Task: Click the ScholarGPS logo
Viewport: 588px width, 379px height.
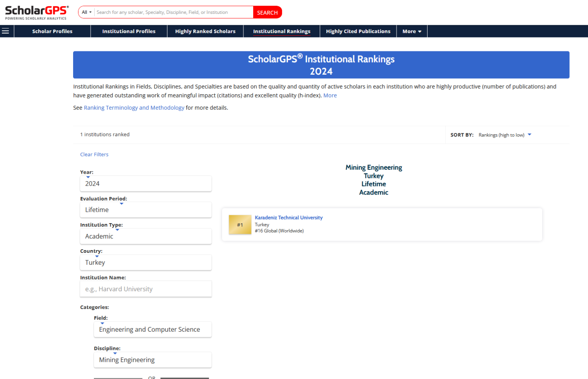Action: coord(37,12)
